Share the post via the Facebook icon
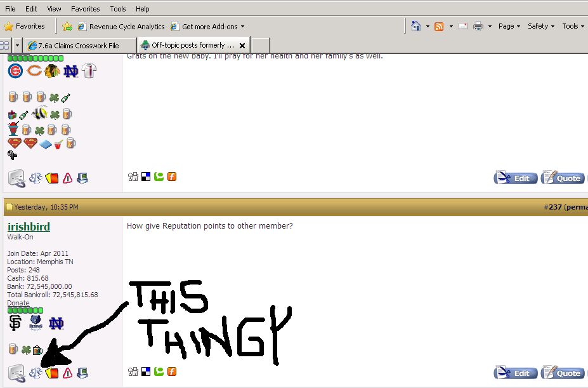Image resolution: width=588 pixels, height=388 pixels. click(171, 371)
